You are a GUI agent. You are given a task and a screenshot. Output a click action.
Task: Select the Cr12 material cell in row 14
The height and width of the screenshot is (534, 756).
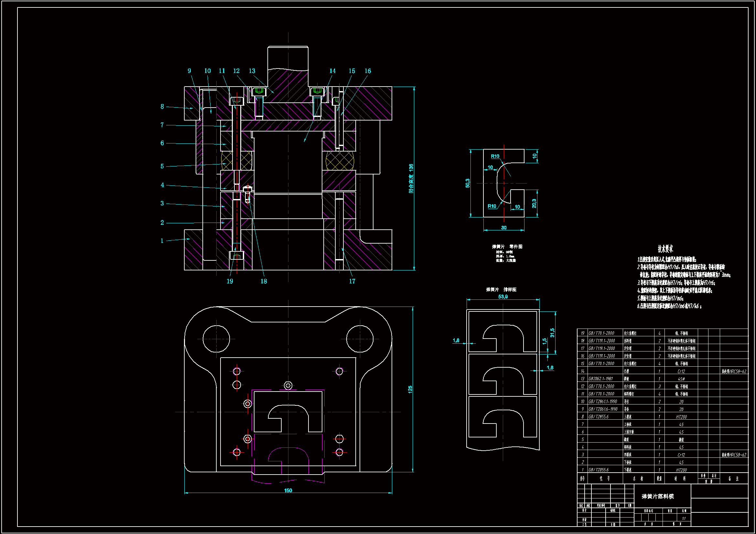click(681, 371)
